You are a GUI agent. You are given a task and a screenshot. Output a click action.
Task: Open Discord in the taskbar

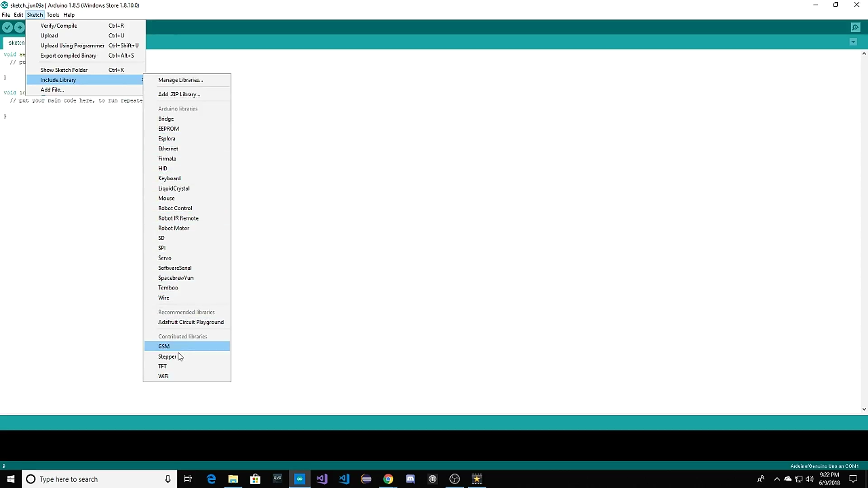[x=410, y=479]
